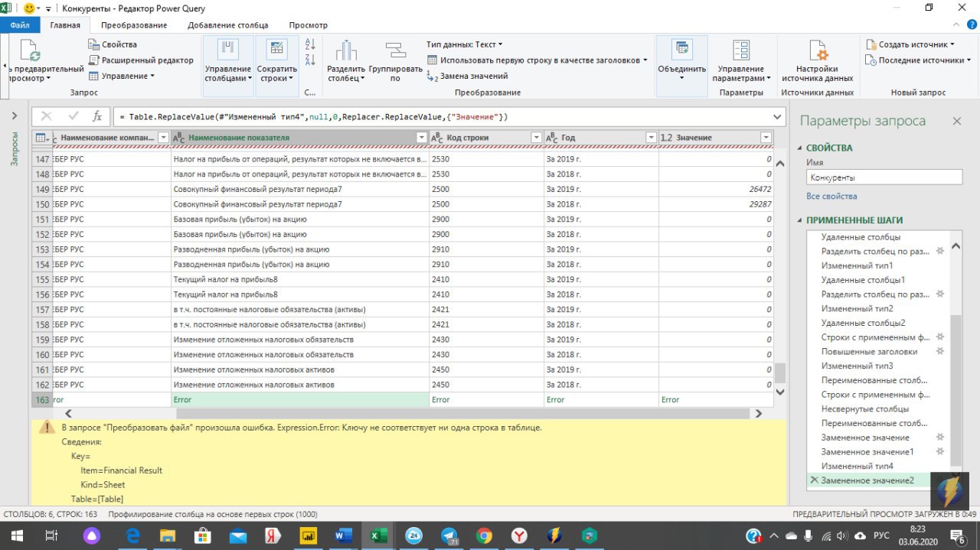
Task: Open Google Chrome from the taskbar
Action: pyautogui.click(x=483, y=536)
